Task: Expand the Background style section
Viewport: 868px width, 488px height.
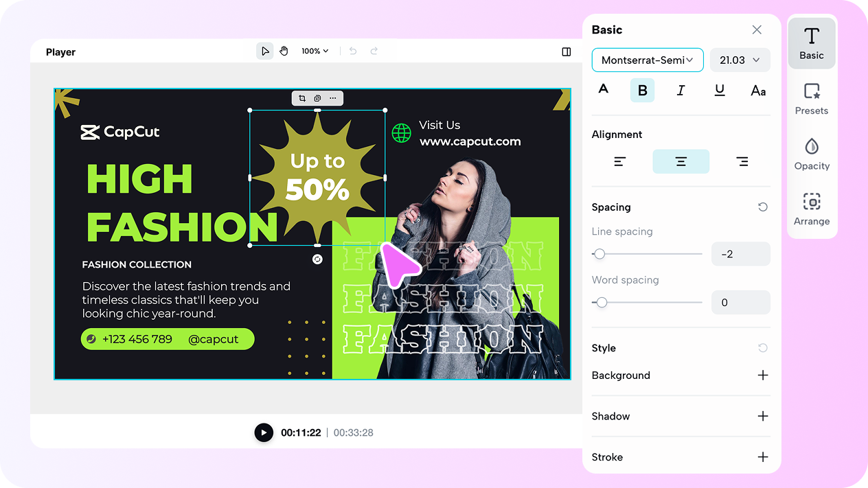Action: 762,375
